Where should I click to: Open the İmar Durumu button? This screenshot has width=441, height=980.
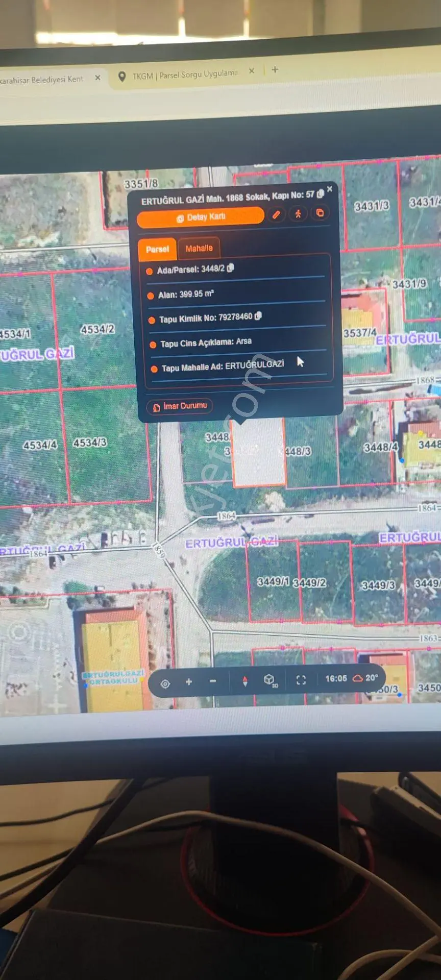180,406
